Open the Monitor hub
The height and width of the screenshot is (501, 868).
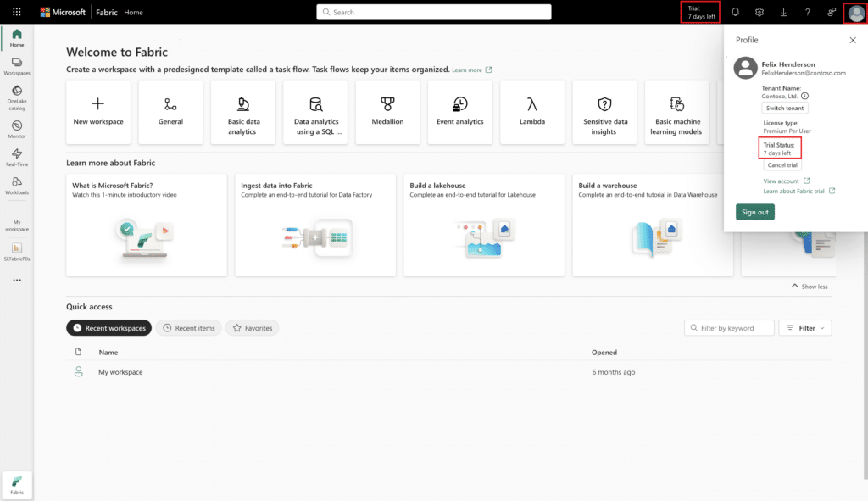[x=17, y=127]
